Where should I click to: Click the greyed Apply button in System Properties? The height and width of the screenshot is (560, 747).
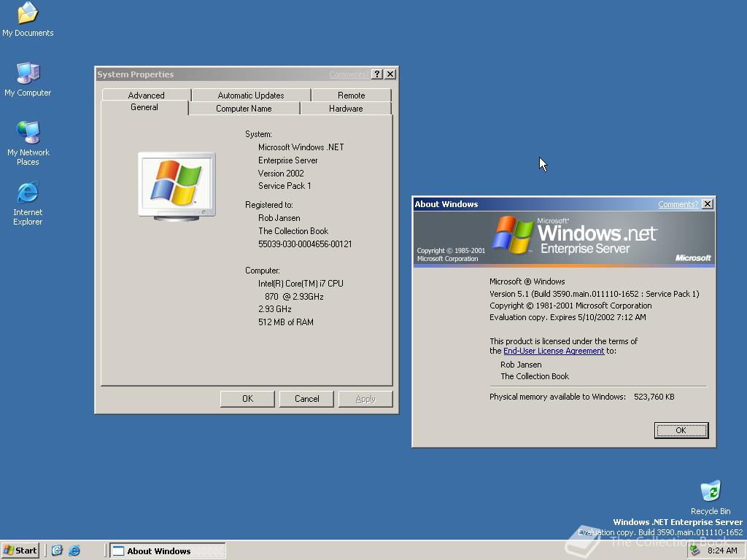(365, 399)
